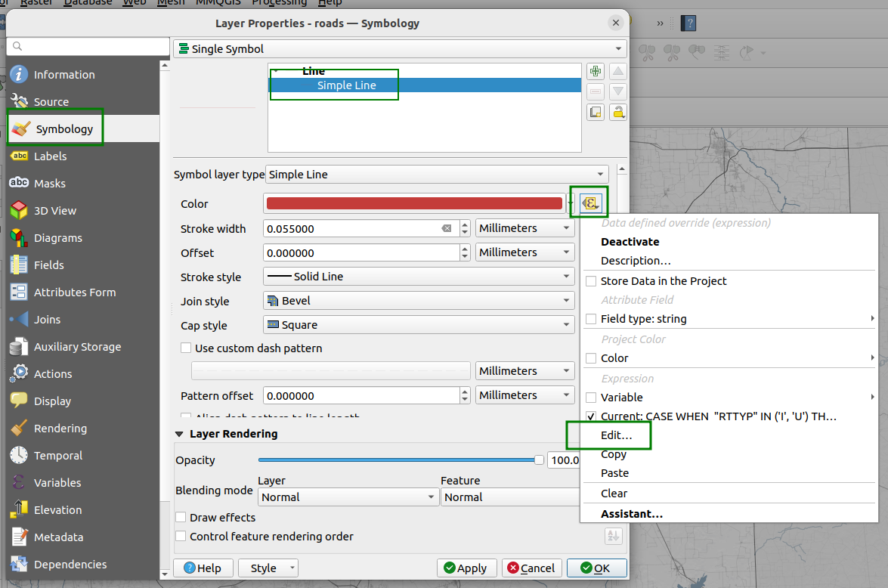
Task: Check Control feature rendering order
Action: pyautogui.click(x=181, y=537)
